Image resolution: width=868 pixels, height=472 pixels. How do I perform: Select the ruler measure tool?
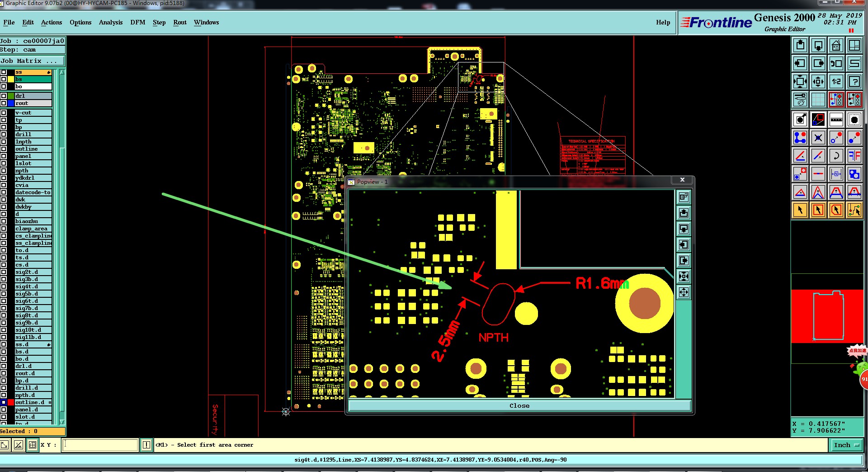(x=836, y=119)
